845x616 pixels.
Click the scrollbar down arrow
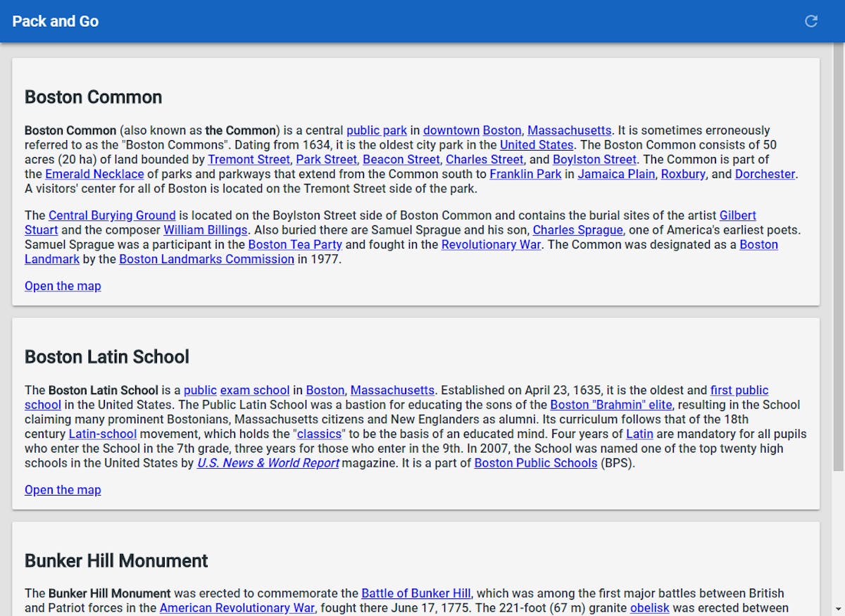(838, 608)
